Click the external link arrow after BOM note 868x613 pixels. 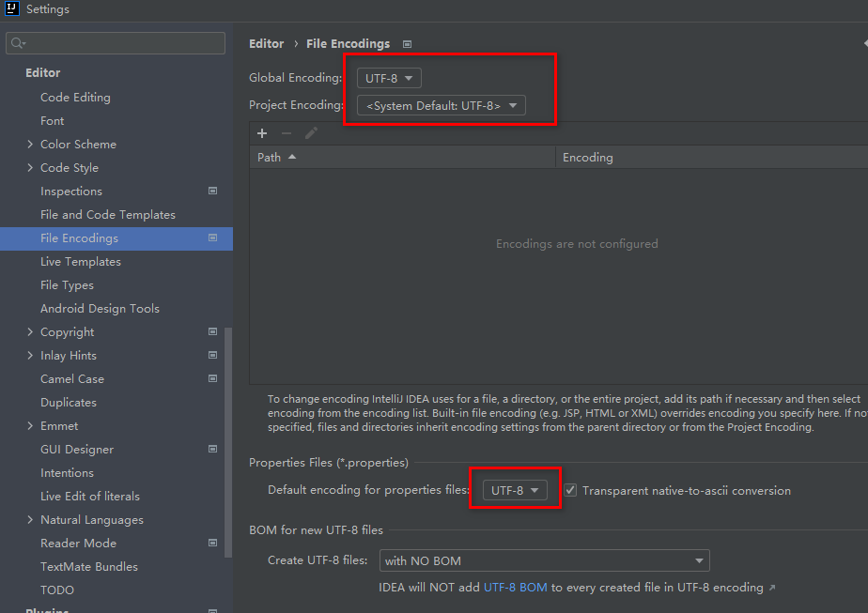772,588
